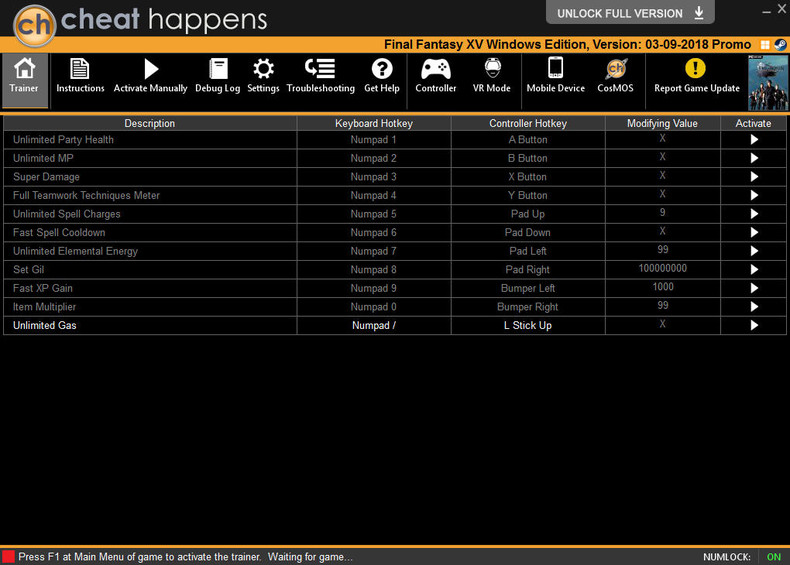The width and height of the screenshot is (790, 565).
Task: Activate Full Teamwork Techniques Meter cheat
Action: 754,195
